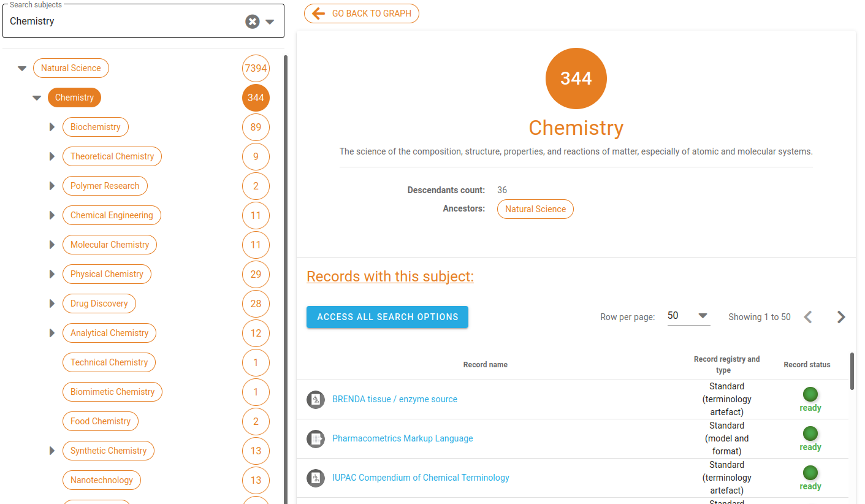865x504 pixels.
Task: Collapse the Natural Science tree node
Action: pos(22,68)
